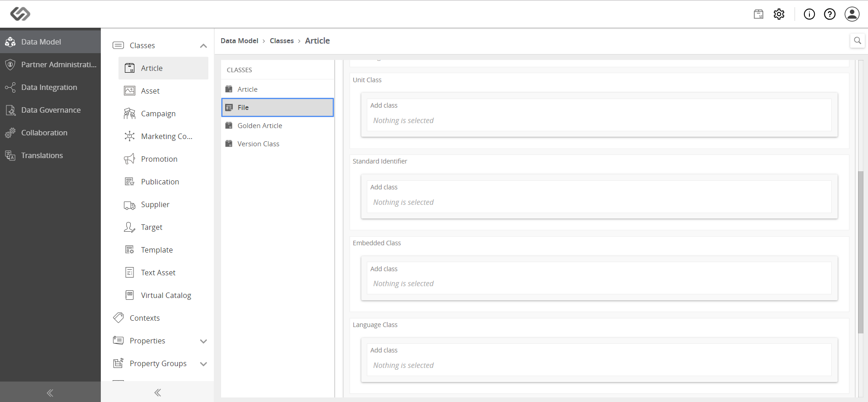Click the Marketing Co... icon
This screenshot has width=868, height=402.
pyautogui.click(x=129, y=136)
